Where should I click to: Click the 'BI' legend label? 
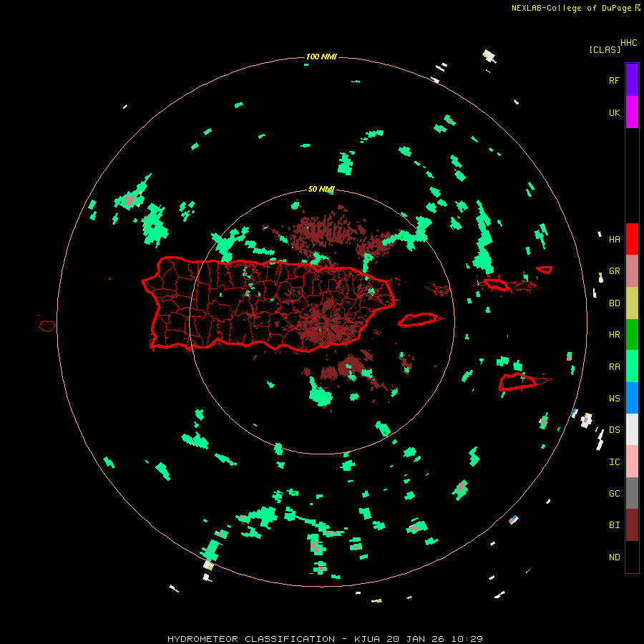(x=614, y=525)
